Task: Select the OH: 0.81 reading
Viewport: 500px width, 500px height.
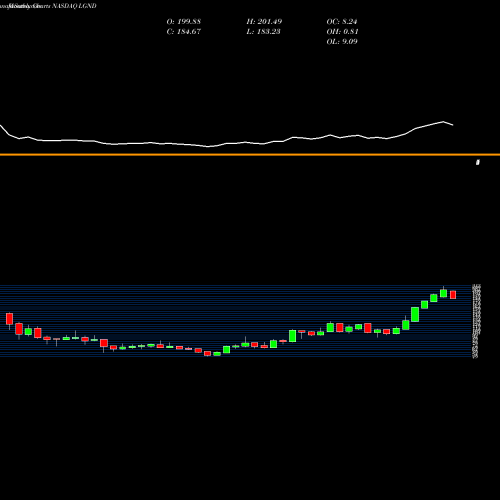Action: [343, 32]
